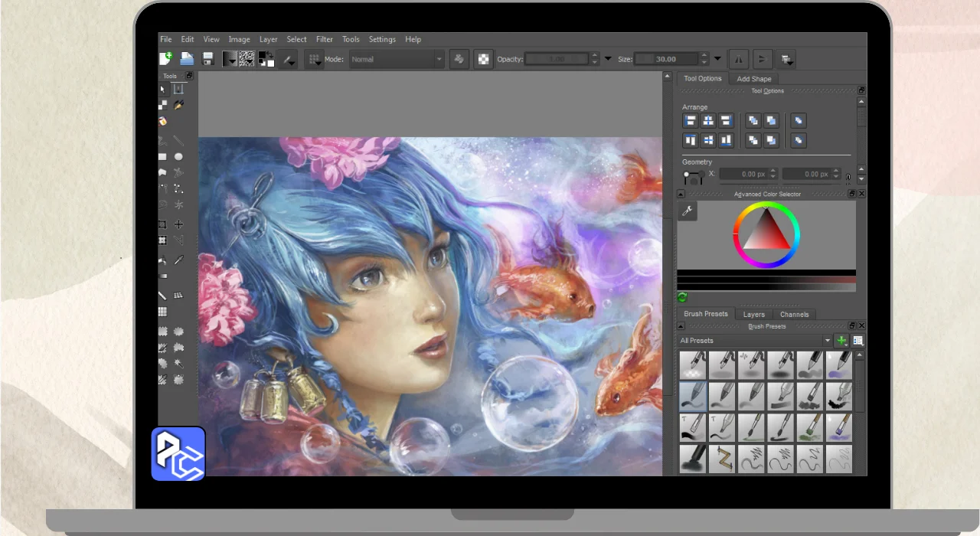Open the blending Mode dropdown
Image resolution: width=980 pixels, height=536 pixels.
point(397,59)
